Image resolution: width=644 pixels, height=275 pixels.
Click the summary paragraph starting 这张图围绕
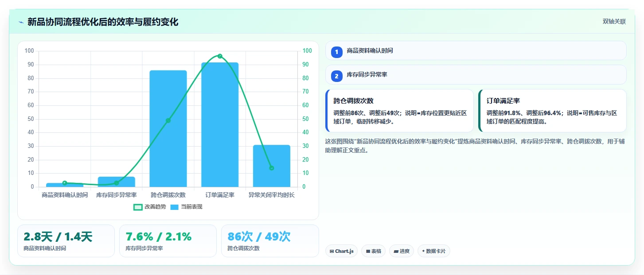click(x=475, y=146)
